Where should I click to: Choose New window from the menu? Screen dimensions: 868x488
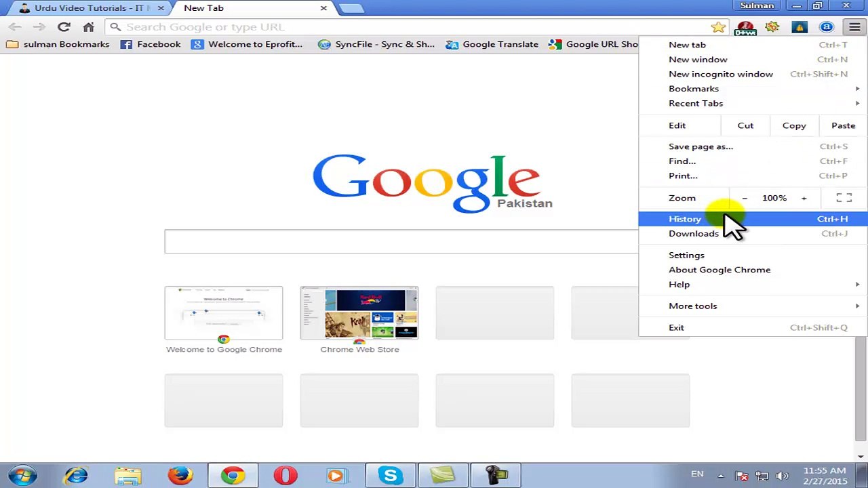[753, 60]
